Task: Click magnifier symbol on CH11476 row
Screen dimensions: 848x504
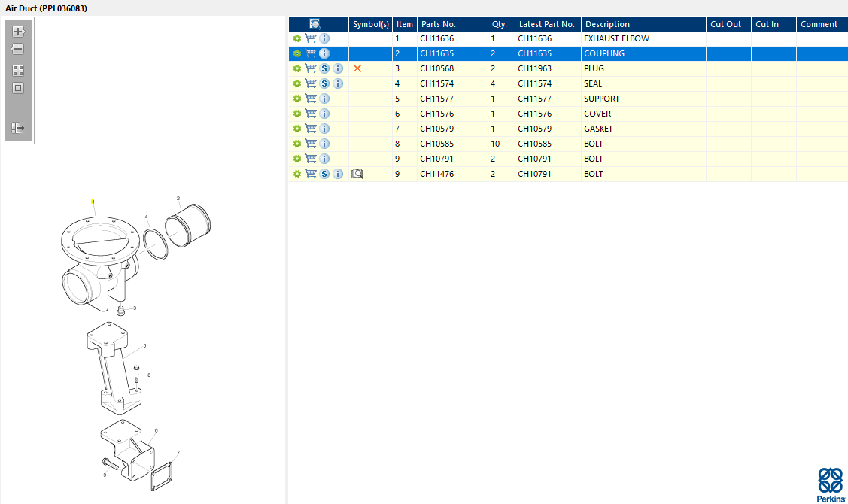Action: [357, 174]
